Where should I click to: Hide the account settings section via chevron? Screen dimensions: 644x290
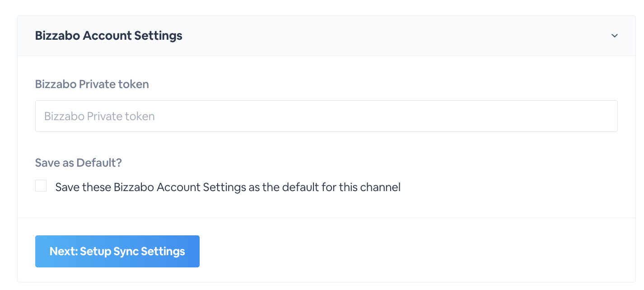(614, 36)
